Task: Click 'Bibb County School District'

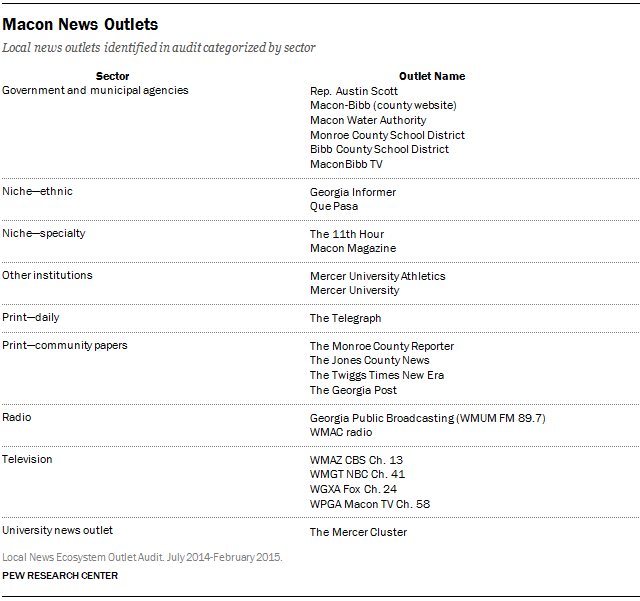Action: [379, 149]
